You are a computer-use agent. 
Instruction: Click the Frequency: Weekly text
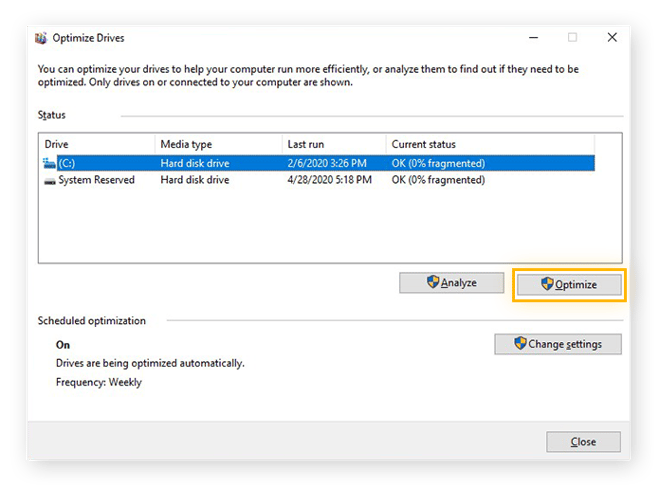(x=98, y=382)
